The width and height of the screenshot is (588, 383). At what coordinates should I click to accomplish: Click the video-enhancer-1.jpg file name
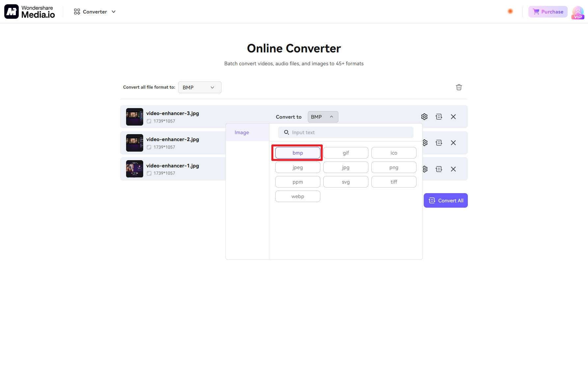(173, 166)
